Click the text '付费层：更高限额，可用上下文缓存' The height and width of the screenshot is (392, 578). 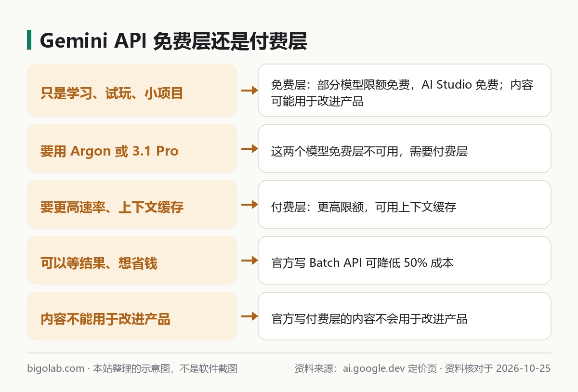364,208
